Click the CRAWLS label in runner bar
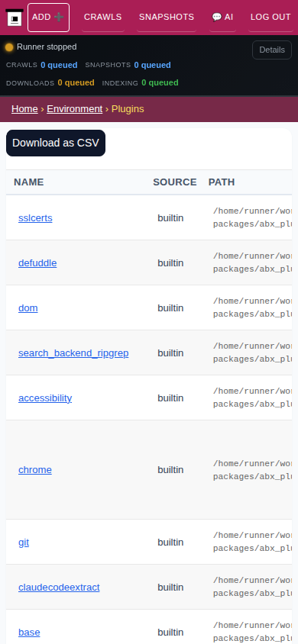Viewport: 298px width, 644px height. [x=22, y=66]
